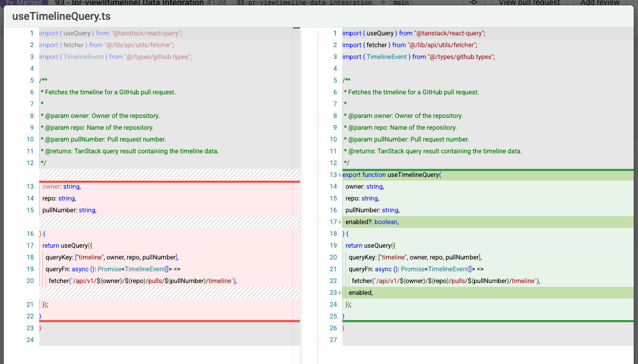Click line number 18 in the modified pane
This screenshot has width=638, height=364.
click(333, 234)
